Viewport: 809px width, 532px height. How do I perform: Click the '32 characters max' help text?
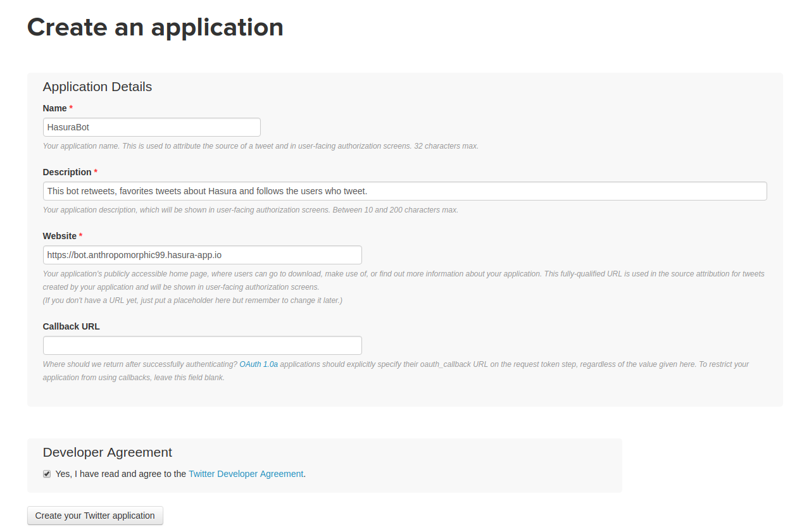(x=446, y=146)
